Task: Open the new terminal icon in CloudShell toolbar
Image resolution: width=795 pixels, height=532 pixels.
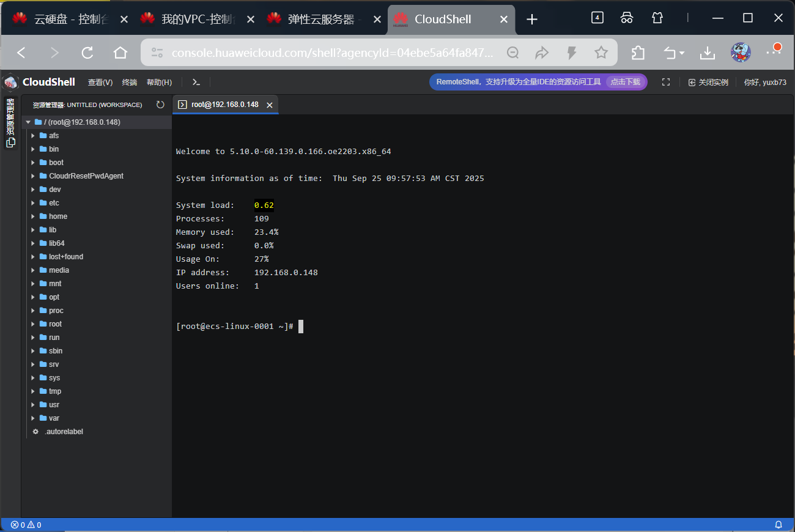Action: click(196, 82)
